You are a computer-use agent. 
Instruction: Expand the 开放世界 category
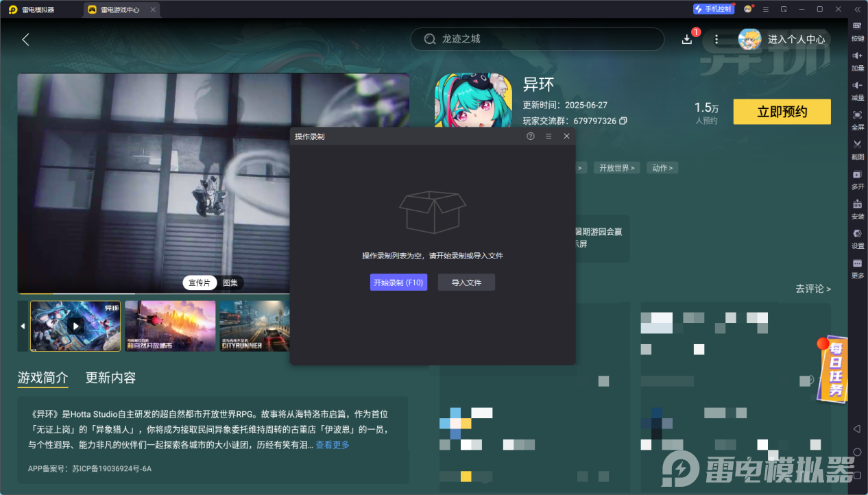pos(615,167)
